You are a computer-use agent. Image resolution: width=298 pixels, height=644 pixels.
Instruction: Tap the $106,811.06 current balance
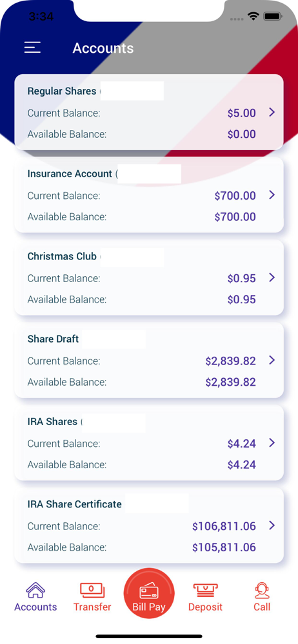click(x=224, y=526)
